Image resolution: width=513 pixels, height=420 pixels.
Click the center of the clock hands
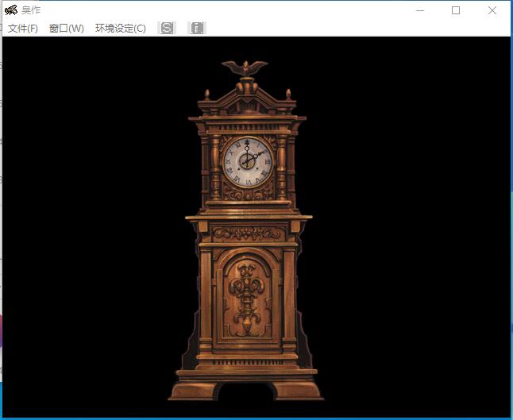pos(247,161)
